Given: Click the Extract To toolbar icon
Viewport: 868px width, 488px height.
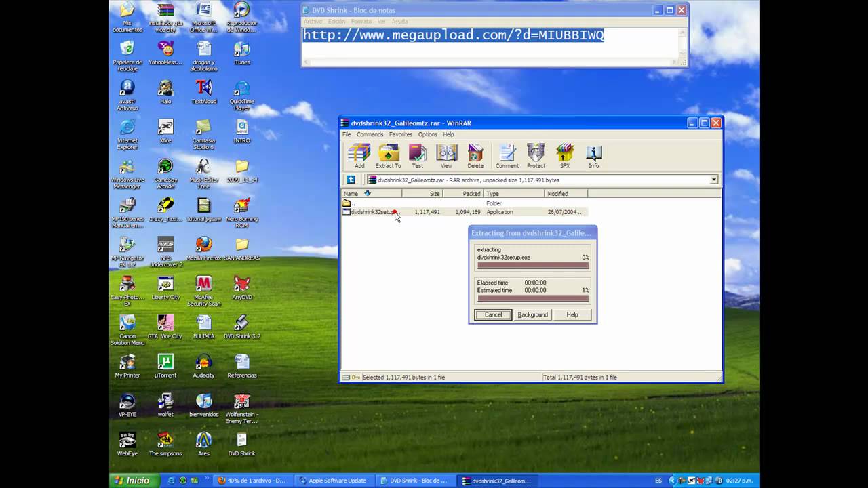Looking at the screenshot, I should [388, 156].
